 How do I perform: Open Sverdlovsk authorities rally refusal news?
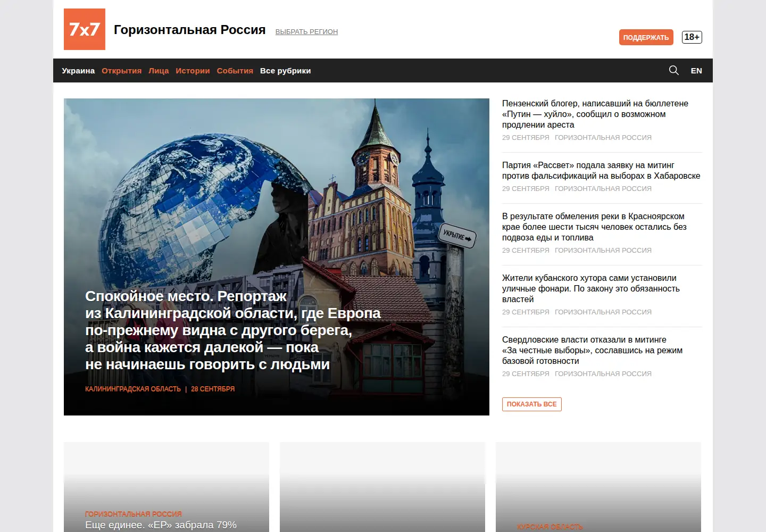(x=592, y=350)
